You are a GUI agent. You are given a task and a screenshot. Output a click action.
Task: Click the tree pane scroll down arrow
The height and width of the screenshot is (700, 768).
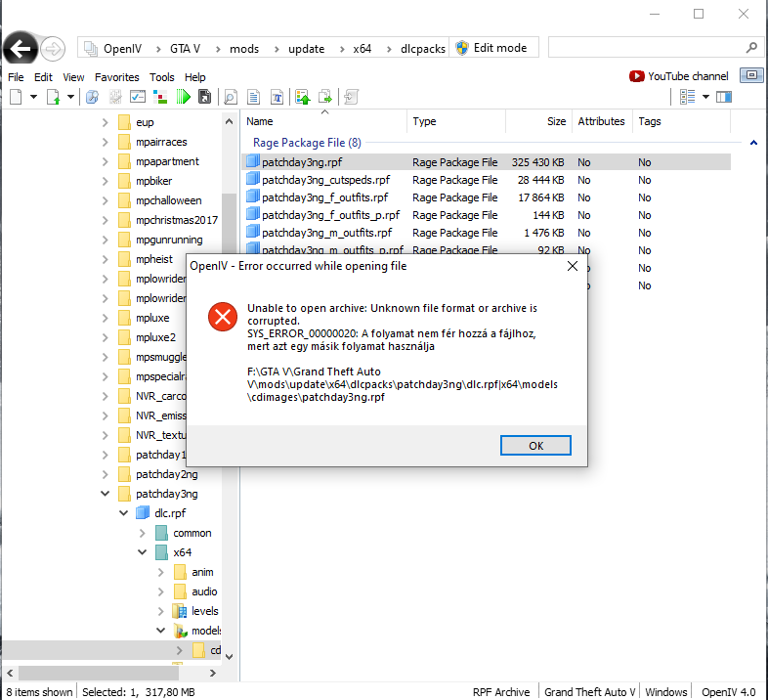coord(229,656)
